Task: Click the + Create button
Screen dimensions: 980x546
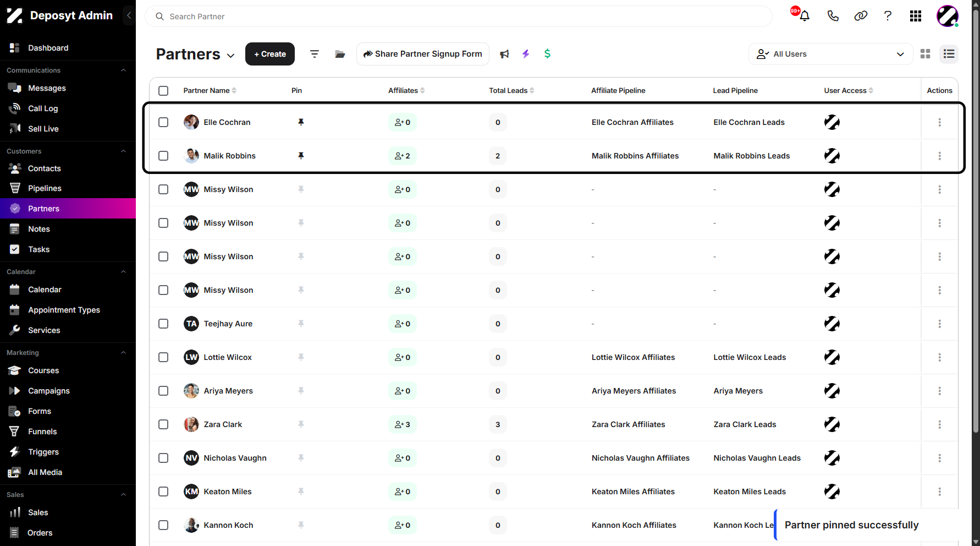Action: pos(270,54)
